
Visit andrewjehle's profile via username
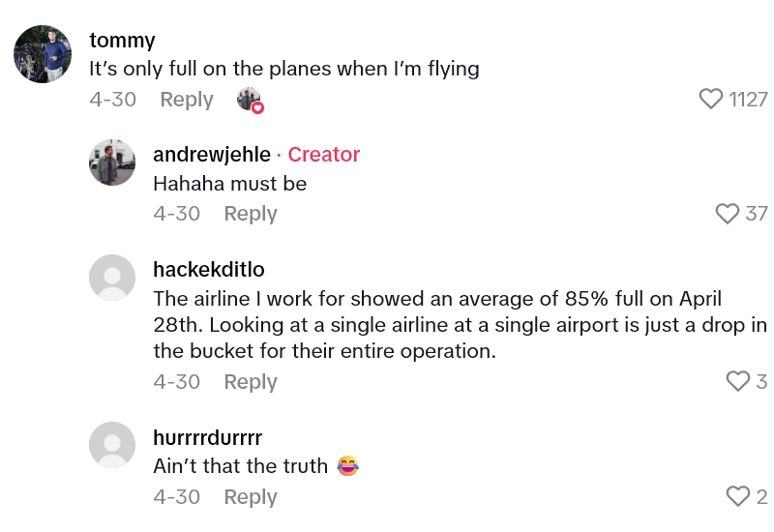click(x=212, y=155)
